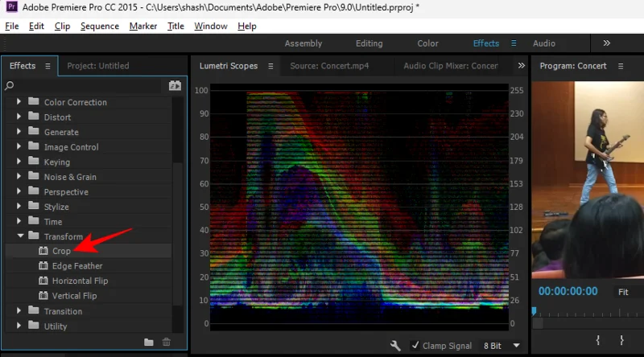Click the accelerated effects filter icon
The width and height of the screenshot is (644, 357).
[x=175, y=84]
